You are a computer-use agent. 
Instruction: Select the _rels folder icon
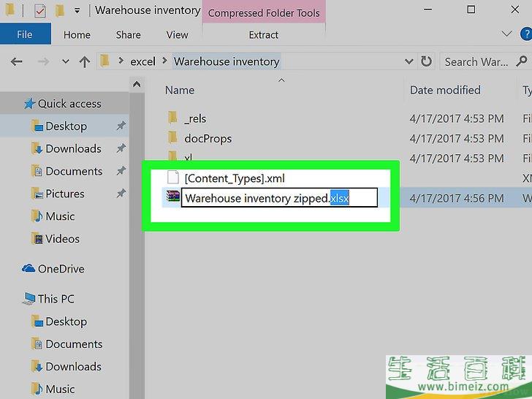click(172, 118)
